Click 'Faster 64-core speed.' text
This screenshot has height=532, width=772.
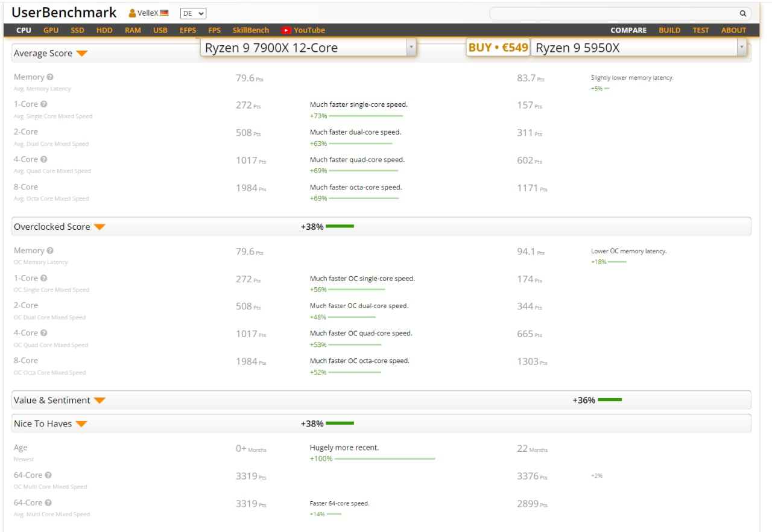(x=340, y=503)
